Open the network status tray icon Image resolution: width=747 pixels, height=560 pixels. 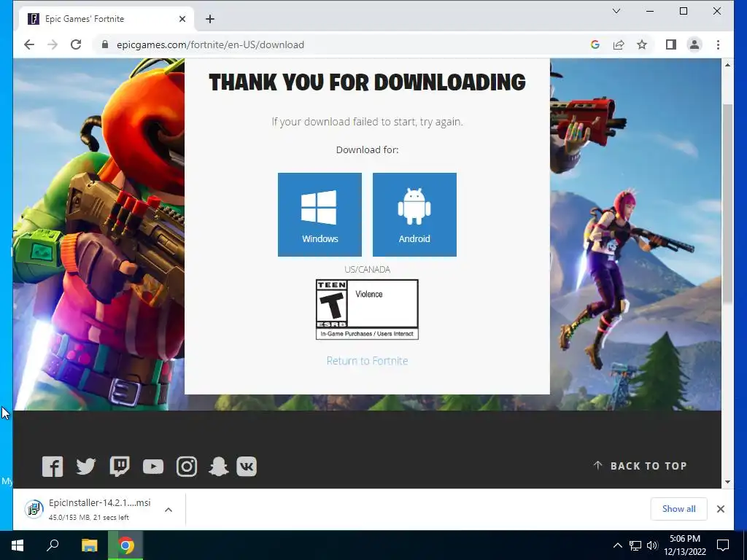(x=635, y=545)
